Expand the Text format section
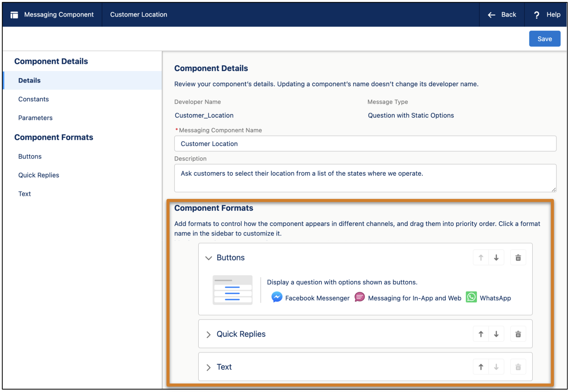 [x=208, y=367]
